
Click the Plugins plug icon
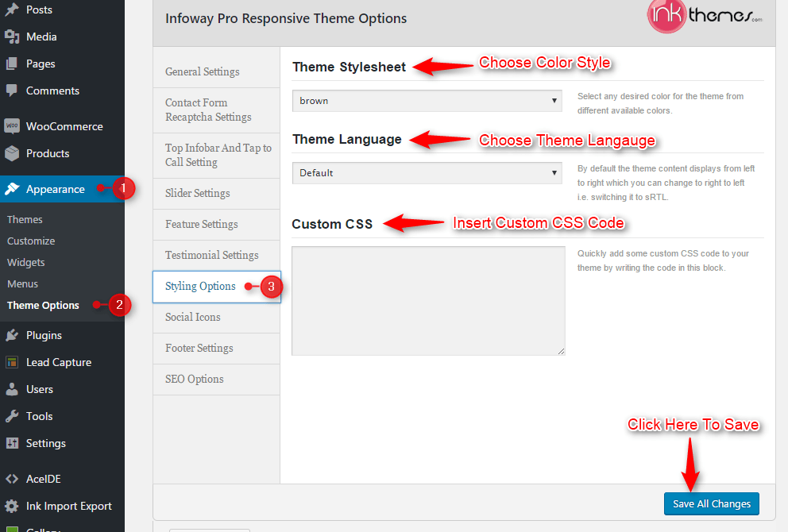click(x=12, y=335)
